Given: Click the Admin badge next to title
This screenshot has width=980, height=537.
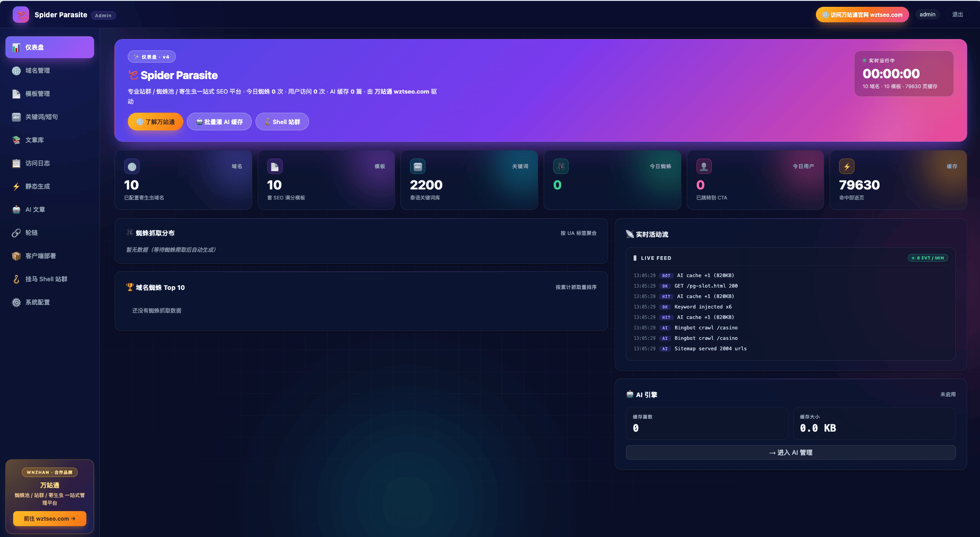Looking at the screenshot, I should pyautogui.click(x=103, y=15).
